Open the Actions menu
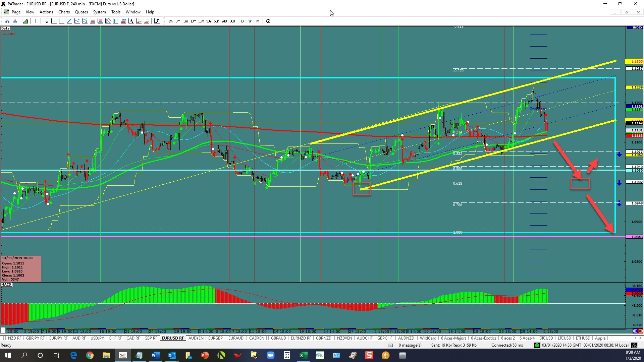Image resolution: width=644 pixels, height=362 pixels. pos(46,12)
